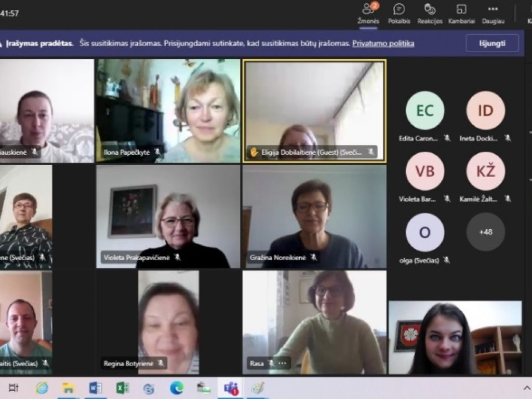
Task: Open the Daugiau more options menu
Action: (493, 14)
